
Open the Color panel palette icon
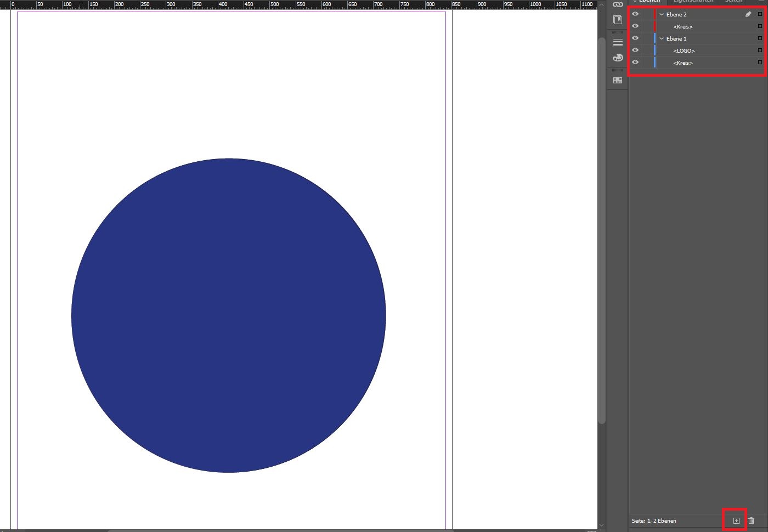coord(618,58)
